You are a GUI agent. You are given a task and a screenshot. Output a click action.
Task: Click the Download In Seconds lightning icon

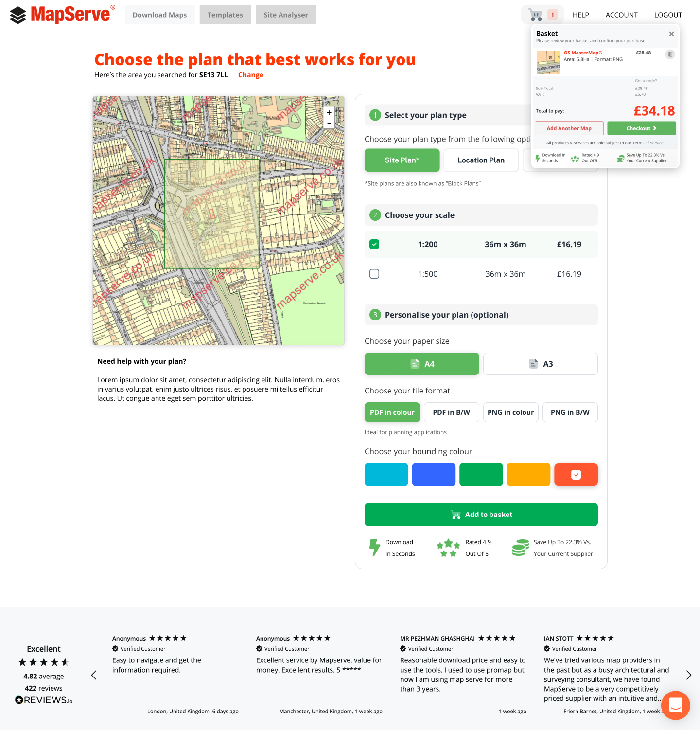(374, 548)
